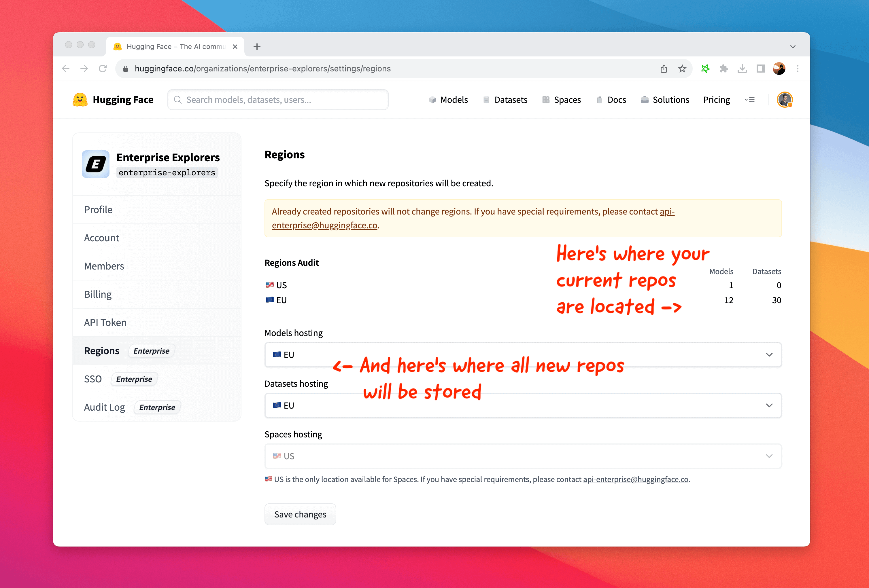The height and width of the screenshot is (588, 869).
Task: Click the search models datasets users field
Action: coord(278,99)
